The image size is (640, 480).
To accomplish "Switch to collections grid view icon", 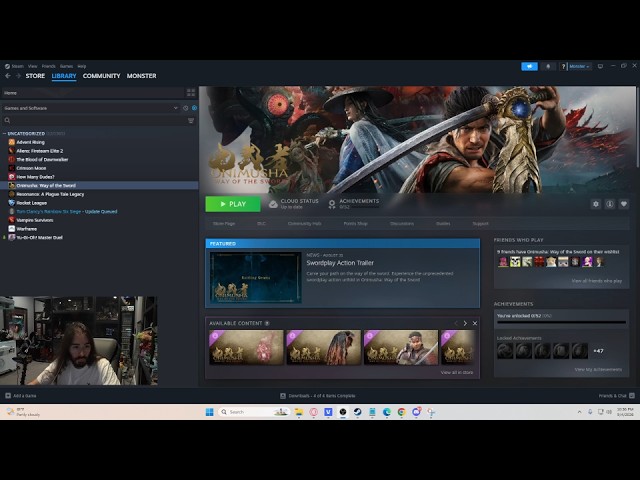I will pos(191,93).
